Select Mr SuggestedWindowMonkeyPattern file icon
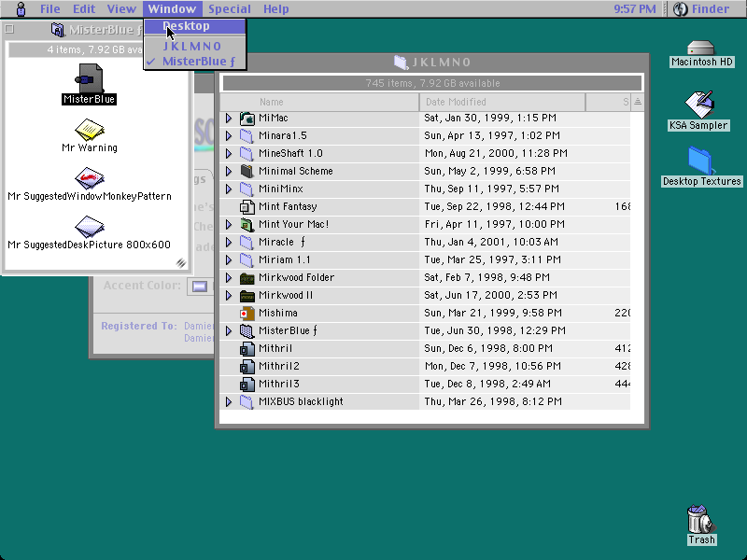This screenshot has height=560, width=747. [89, 178]
